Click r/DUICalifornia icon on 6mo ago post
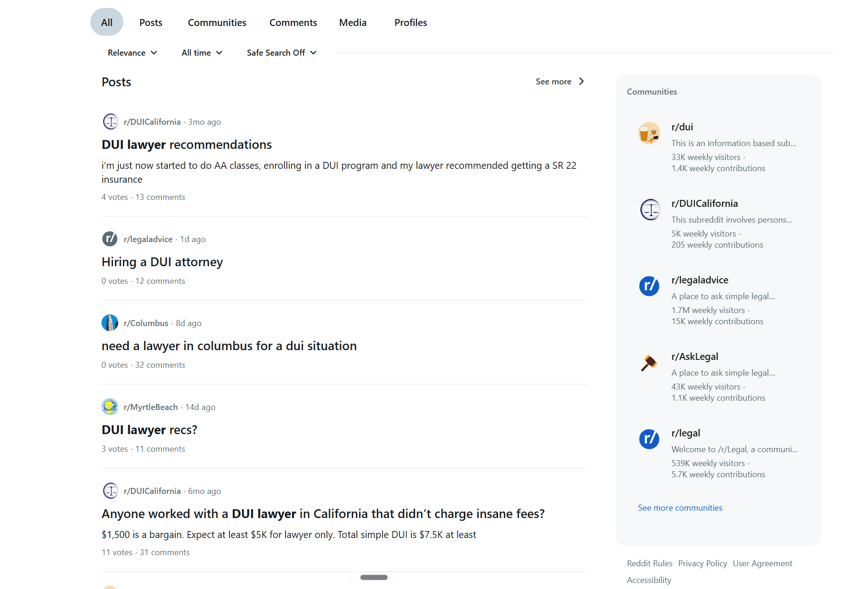 110,491
